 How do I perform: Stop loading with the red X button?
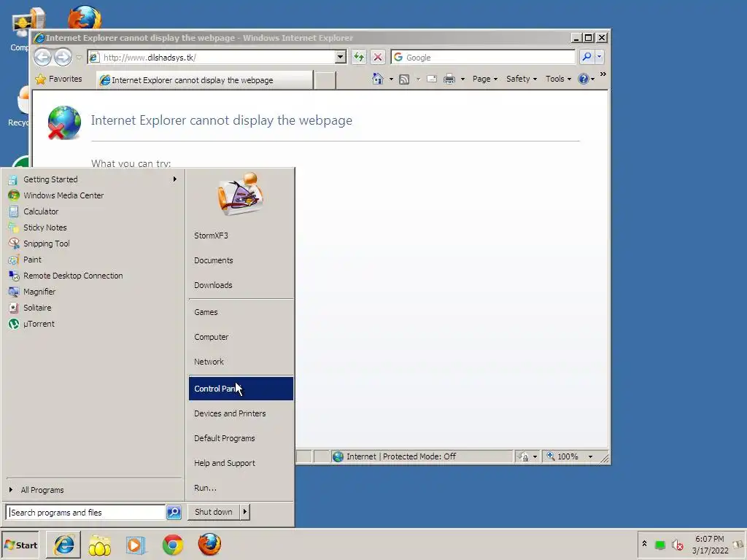(378, 57)
